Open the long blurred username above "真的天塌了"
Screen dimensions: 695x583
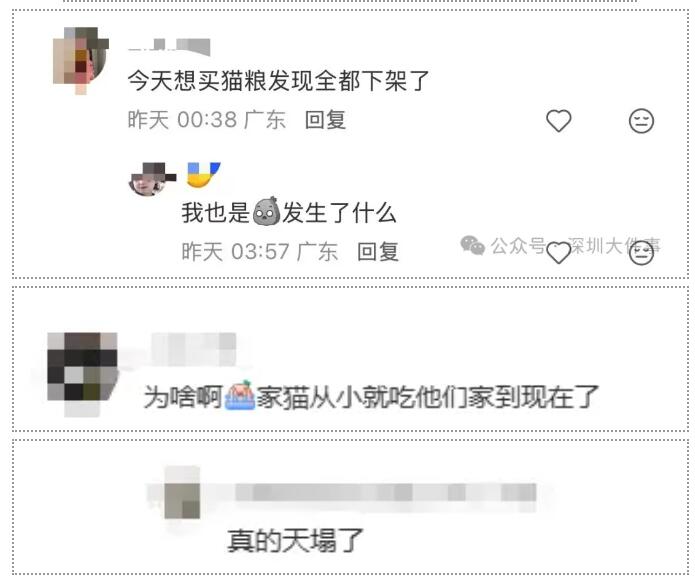pos(386,493)
